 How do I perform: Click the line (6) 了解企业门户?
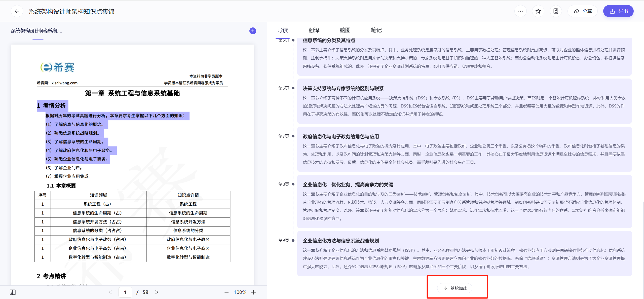(64, 168)
